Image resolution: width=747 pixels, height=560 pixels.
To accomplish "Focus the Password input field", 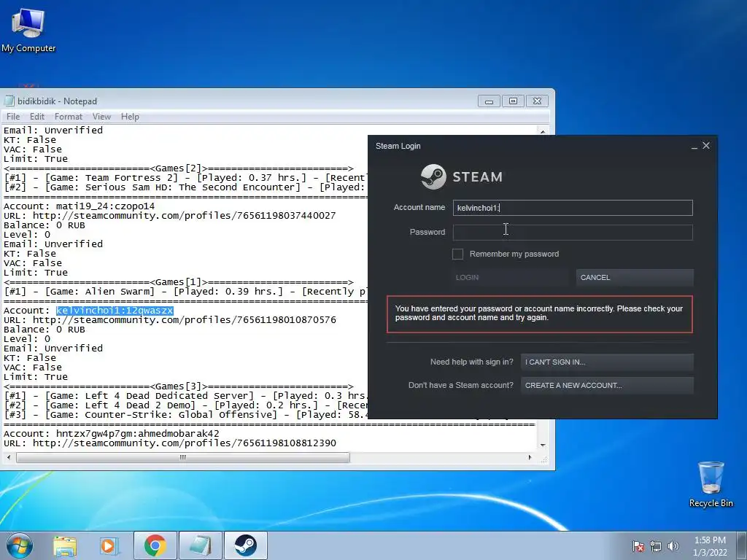I will pos(573,233).
